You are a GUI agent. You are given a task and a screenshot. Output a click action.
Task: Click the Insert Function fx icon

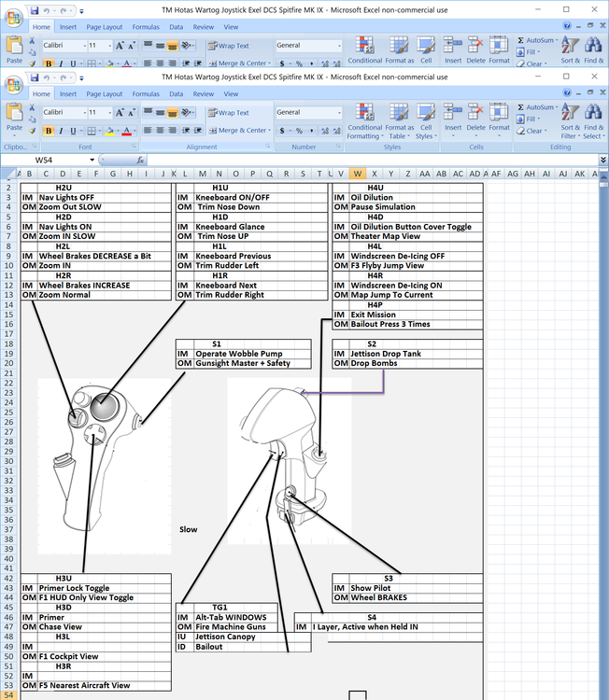(x=142, y=161)
